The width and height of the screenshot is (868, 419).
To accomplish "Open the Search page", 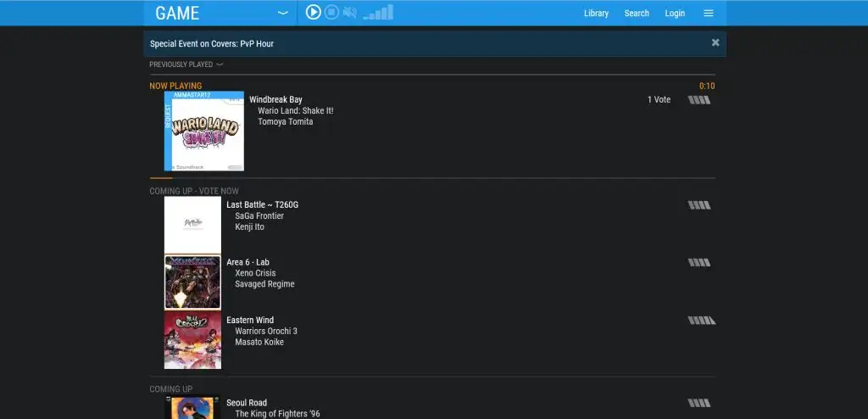I will point(637,14).
